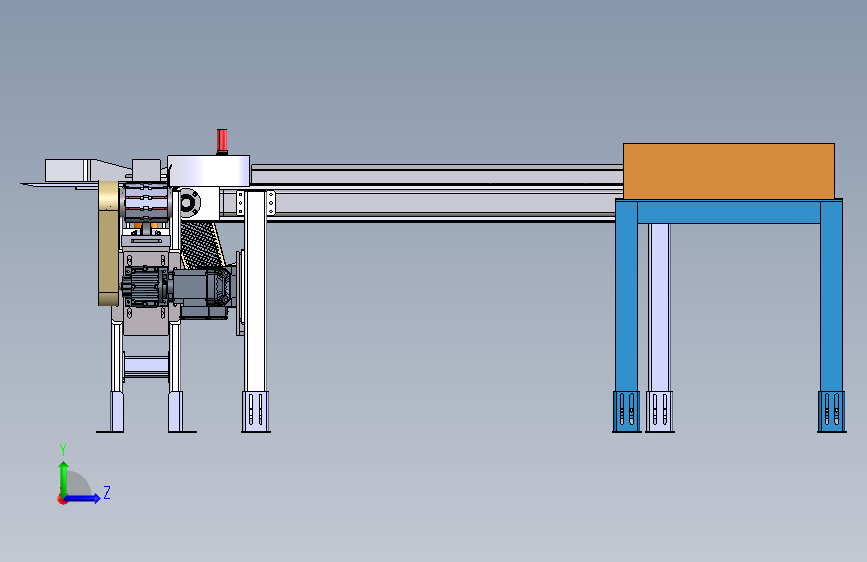867x562 pixels.
Task: Click the blue Z axis arrow of the triad
Action: click(83, 498)
